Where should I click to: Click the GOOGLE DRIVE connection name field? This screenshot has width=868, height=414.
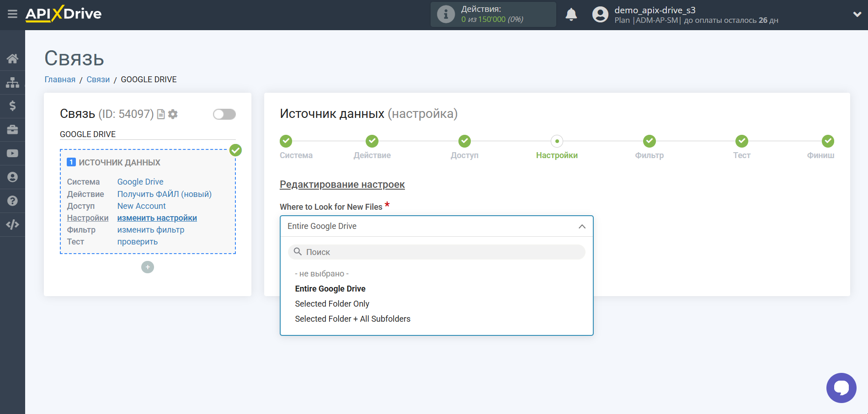click(x=148, y=134)
